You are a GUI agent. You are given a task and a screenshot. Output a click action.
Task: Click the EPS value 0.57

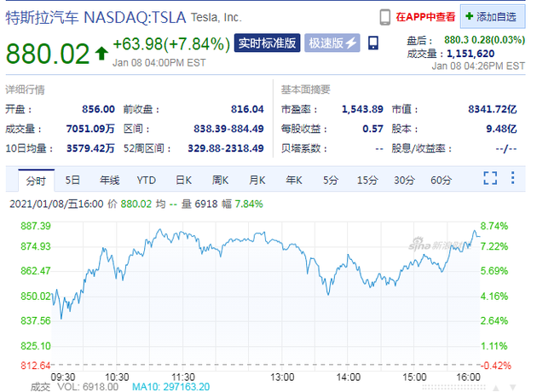point(373,129)
